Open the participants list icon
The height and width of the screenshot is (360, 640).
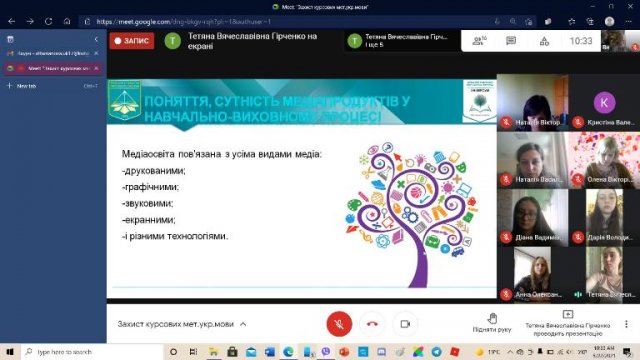pyautogui.click(x=479, y=40)
